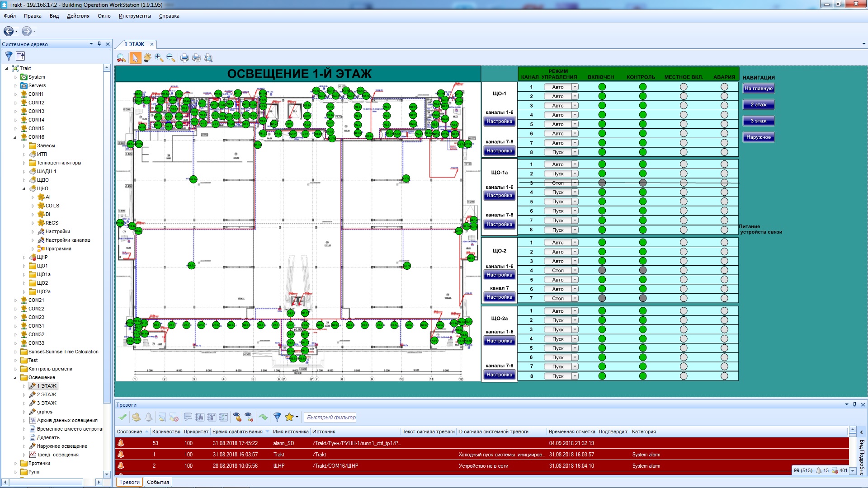Navigate to 2 этаж button
Image resolution: width=868 pixels, height=488 pixels.
(x=758, y=105)
